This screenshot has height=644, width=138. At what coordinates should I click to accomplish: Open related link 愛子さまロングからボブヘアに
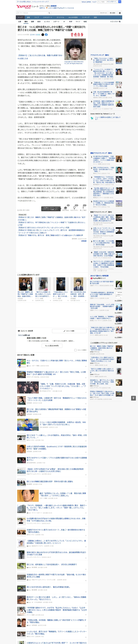43,228
